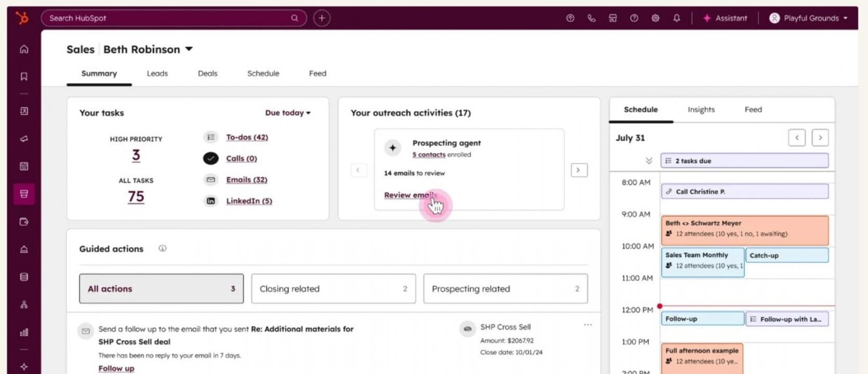This screenshot has height=374, width=868.
Task: Open the notifications bell icon
Action: [x=677, y=18]
